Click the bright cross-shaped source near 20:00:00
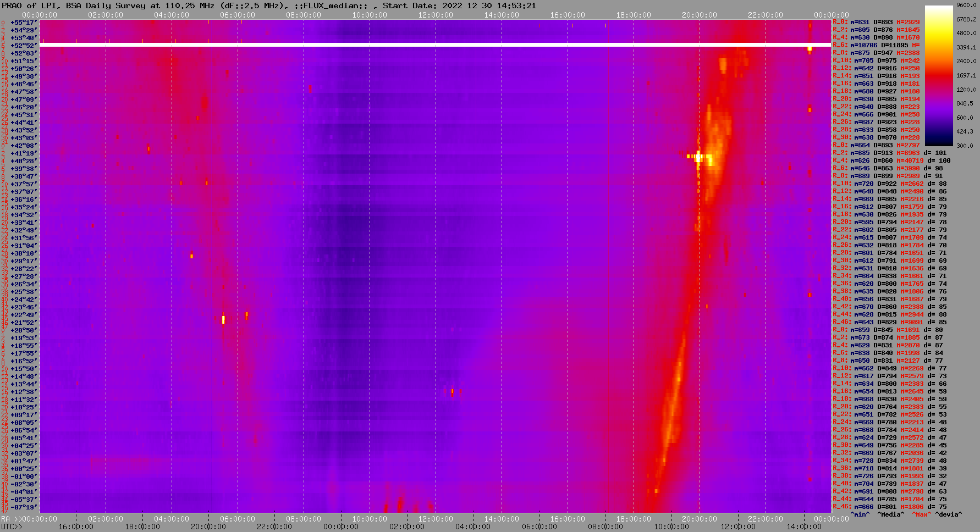The width and height of the screenshot is (980, 532). 699,157
